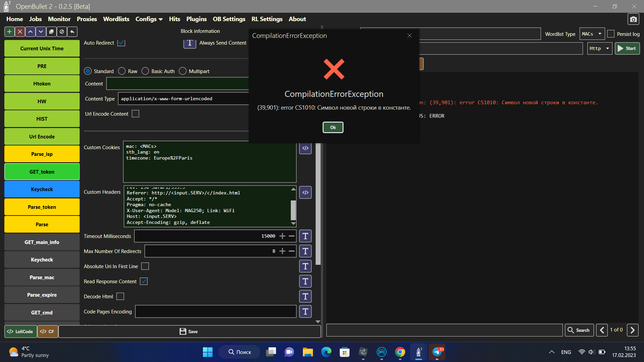
Task: Open Windows Start menu
Action: coord(208,352)
